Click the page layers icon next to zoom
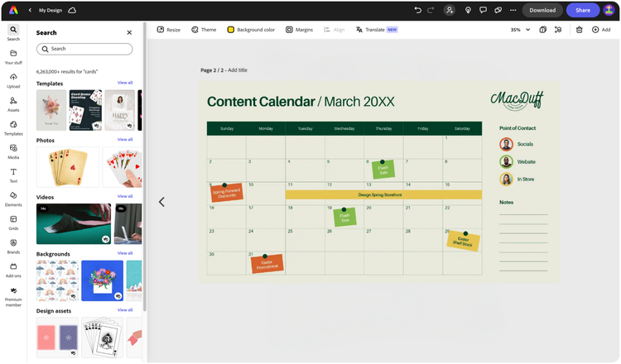This screenshot has height=364, width=621. [543, 30]
